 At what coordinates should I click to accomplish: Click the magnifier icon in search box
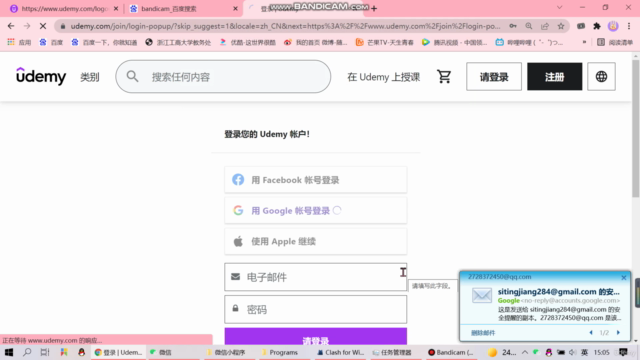tap(132, 76)
